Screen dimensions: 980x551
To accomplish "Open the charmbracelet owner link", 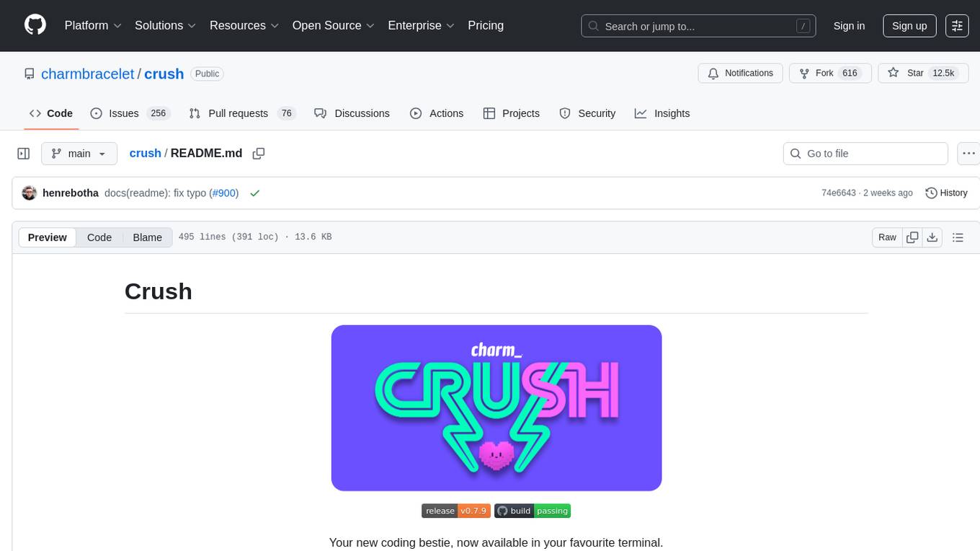I will tap(88, 74).
